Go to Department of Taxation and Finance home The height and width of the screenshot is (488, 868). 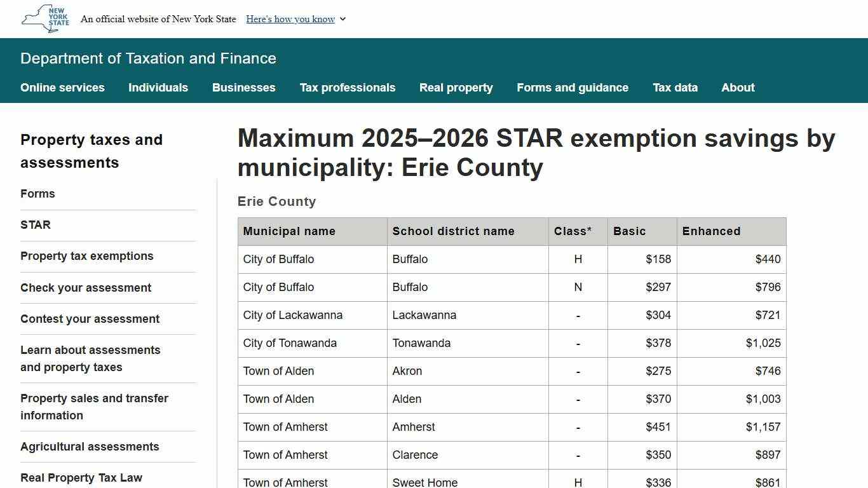click(148, 58)
